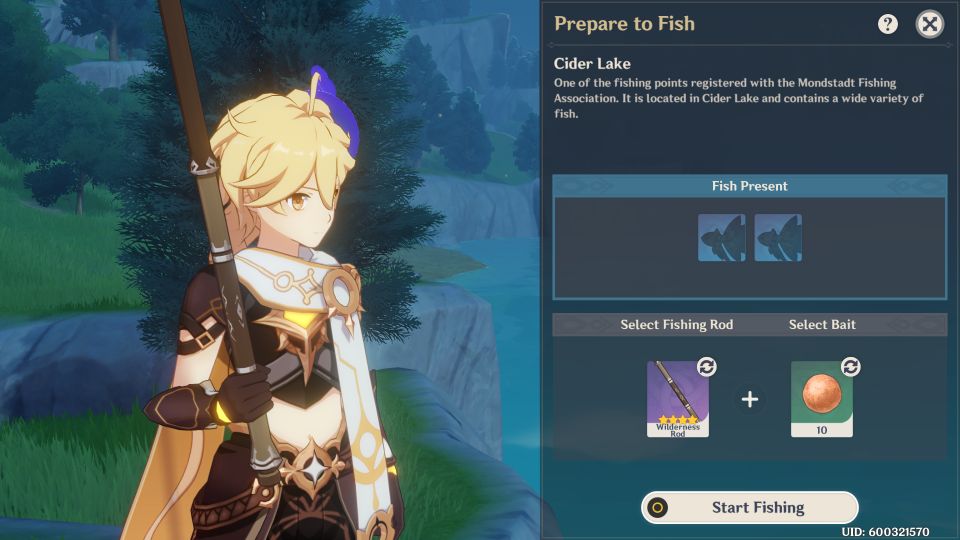Select the second fish silhouette thumbnail
The image size is (960, 540).
(x=778, y=238)
